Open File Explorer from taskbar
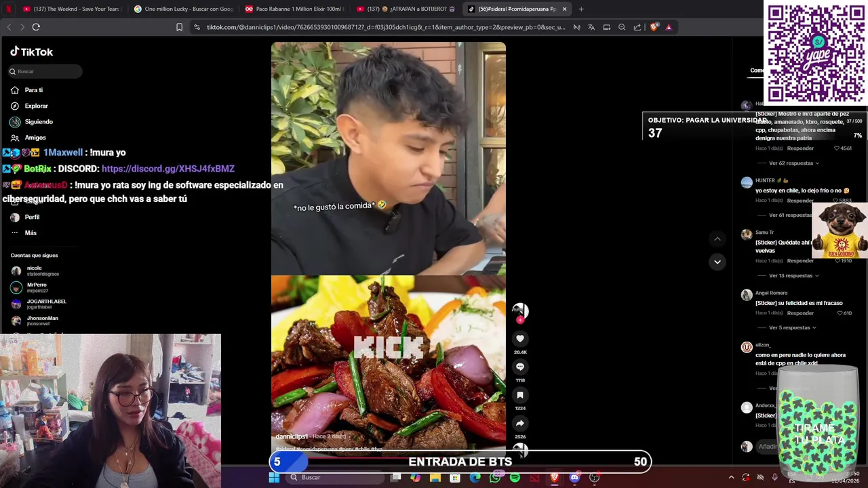Screen dimensions: 868x488 coord(435,478)
